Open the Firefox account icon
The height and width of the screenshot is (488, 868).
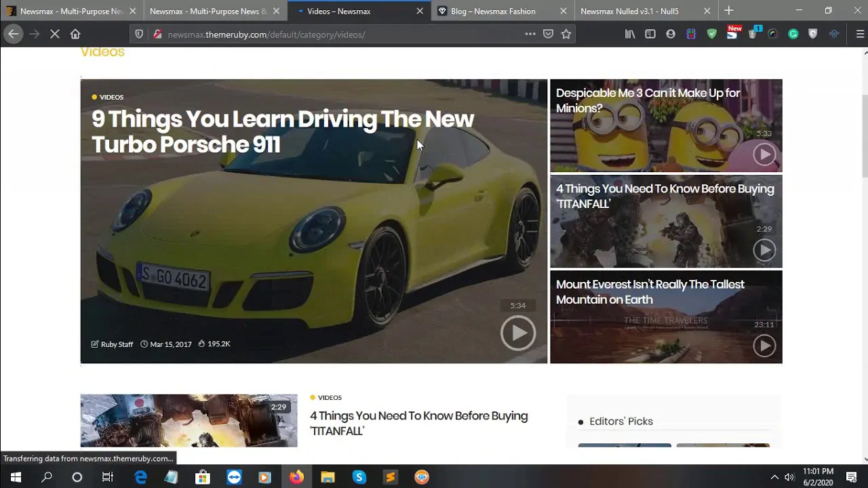671,34
